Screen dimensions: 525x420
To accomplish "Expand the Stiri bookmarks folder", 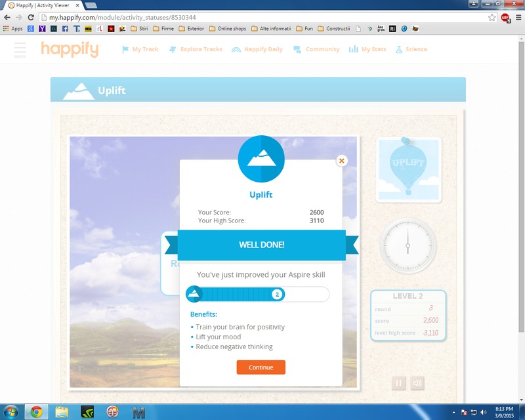I will click(139, 29).
